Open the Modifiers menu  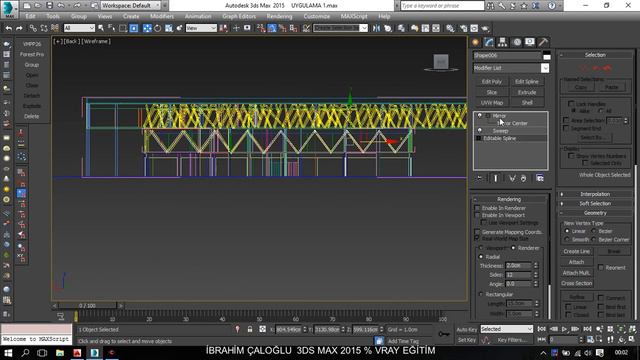click(162, 16)
